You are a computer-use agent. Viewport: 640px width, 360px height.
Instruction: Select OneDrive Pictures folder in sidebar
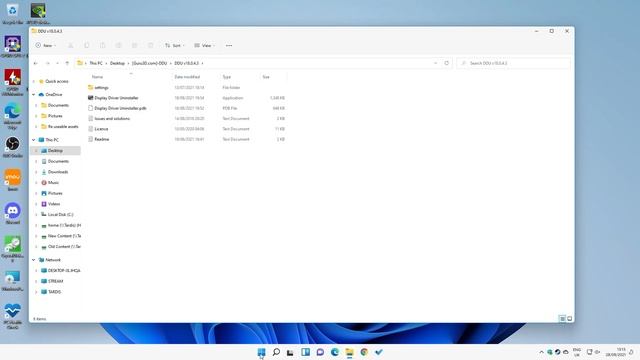coord(55,116)
